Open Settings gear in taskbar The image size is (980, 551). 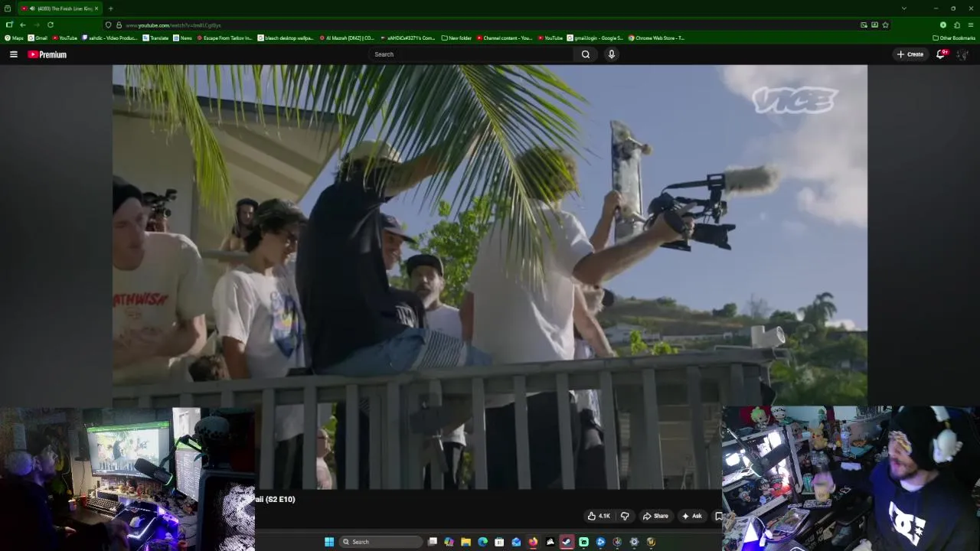click(634, 542)
